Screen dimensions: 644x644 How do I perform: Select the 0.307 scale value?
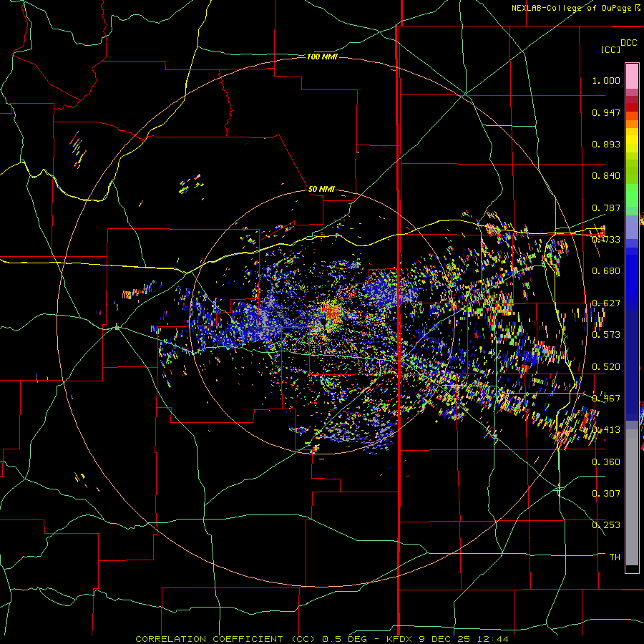click(x=606, y=494)
